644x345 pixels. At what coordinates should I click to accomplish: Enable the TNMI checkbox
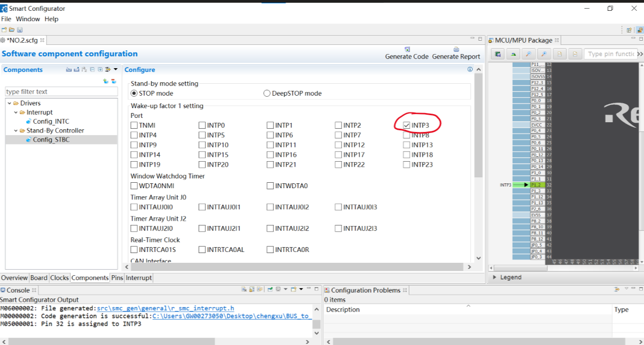pyautogui.click(x=134, y=125)
